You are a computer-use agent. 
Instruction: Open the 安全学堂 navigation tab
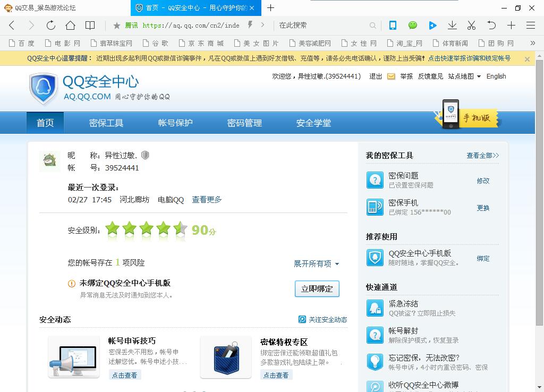[313, 123]
